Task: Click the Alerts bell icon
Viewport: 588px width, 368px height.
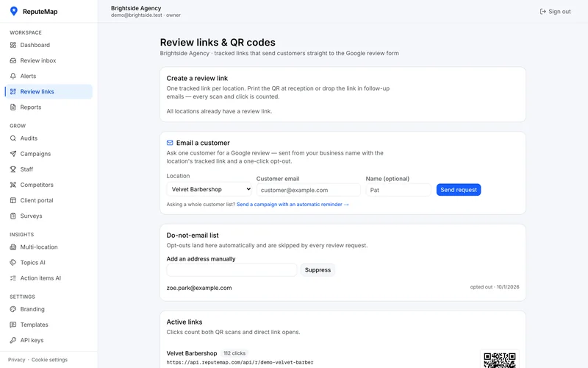Action: click(x=13, y=77)
